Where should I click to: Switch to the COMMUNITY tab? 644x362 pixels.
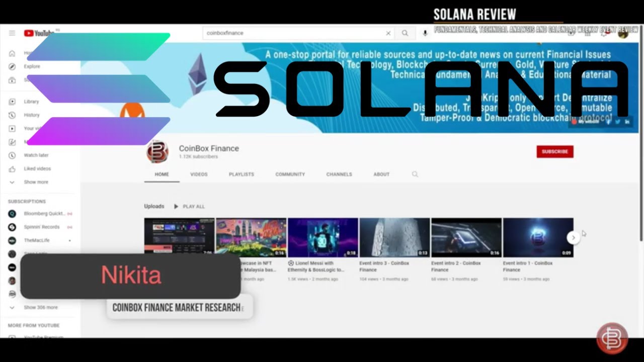tap(290, 174)
